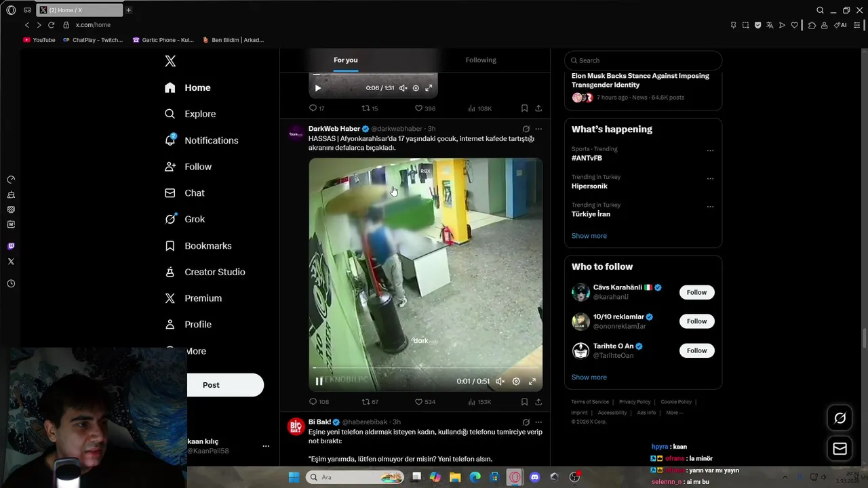Open settings gear of the 1:31 video
This screenshot has height=488, width=868.
pyautogui.click(x=416, y=88)
